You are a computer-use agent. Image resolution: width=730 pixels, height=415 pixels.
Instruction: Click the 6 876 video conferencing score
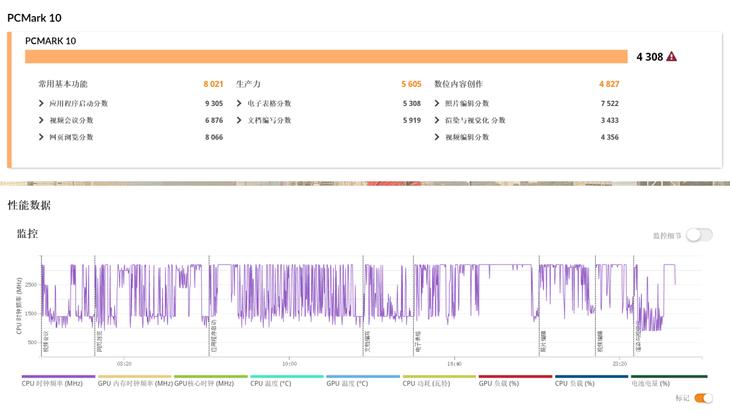tap(214, 120)
